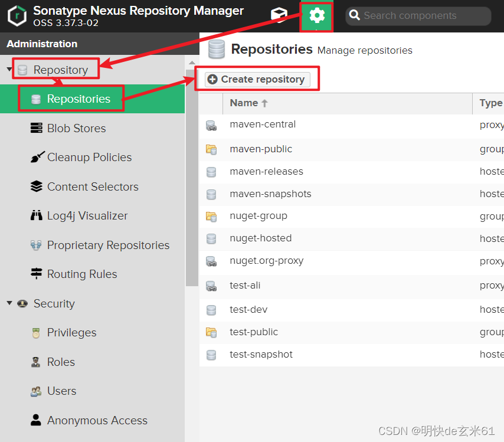Sort by the Name column header
Image resolution: width=504 pixels, height=442 pixels.
tap(348, 103)
